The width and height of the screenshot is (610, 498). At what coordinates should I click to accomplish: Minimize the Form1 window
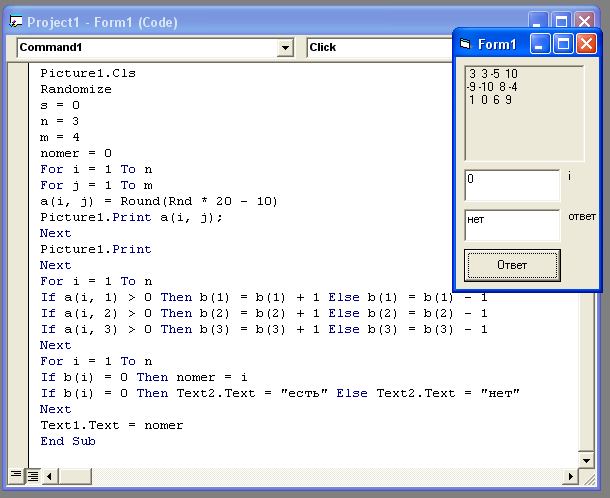click(x=540, y=43)
